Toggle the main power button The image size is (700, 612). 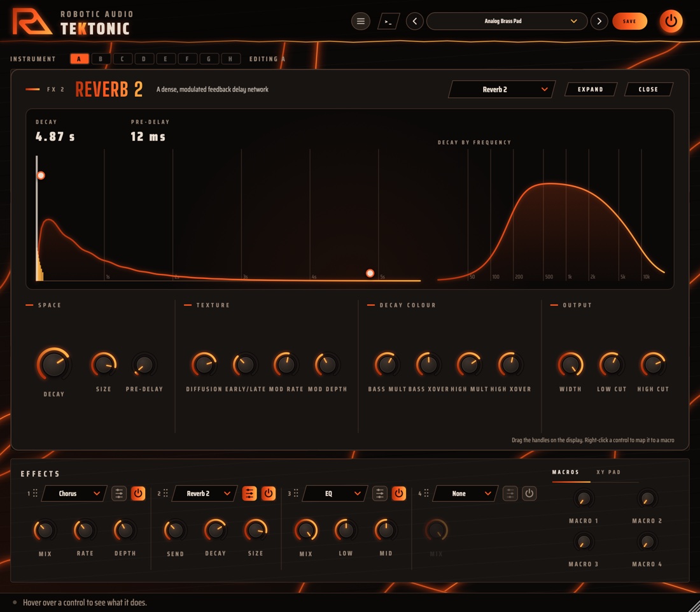pos(671,21)
